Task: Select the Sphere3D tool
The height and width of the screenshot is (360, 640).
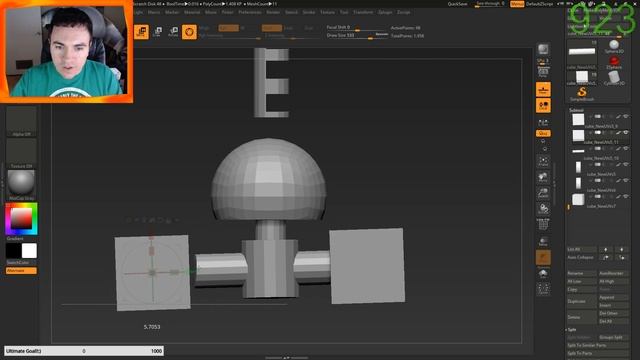Action: pyautogui.click(x=614, y=47)
